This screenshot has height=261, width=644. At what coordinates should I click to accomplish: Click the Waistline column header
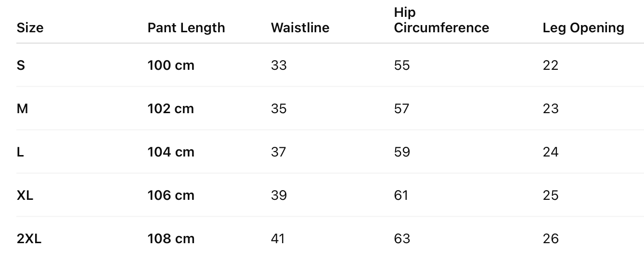tap(300, 28)
